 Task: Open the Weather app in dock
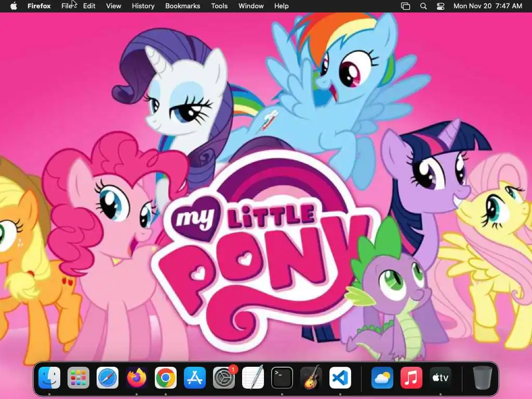[382, 378]
